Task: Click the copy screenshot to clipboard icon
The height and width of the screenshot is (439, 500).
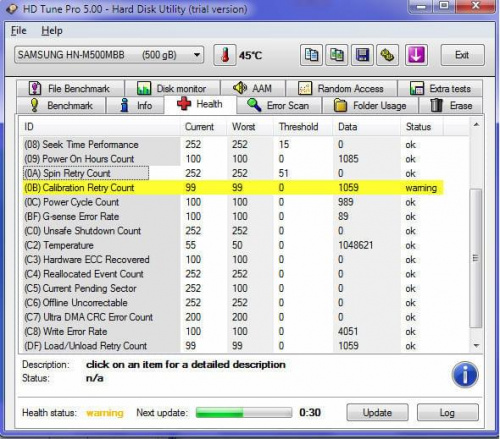Action: (x=337, y=55)
